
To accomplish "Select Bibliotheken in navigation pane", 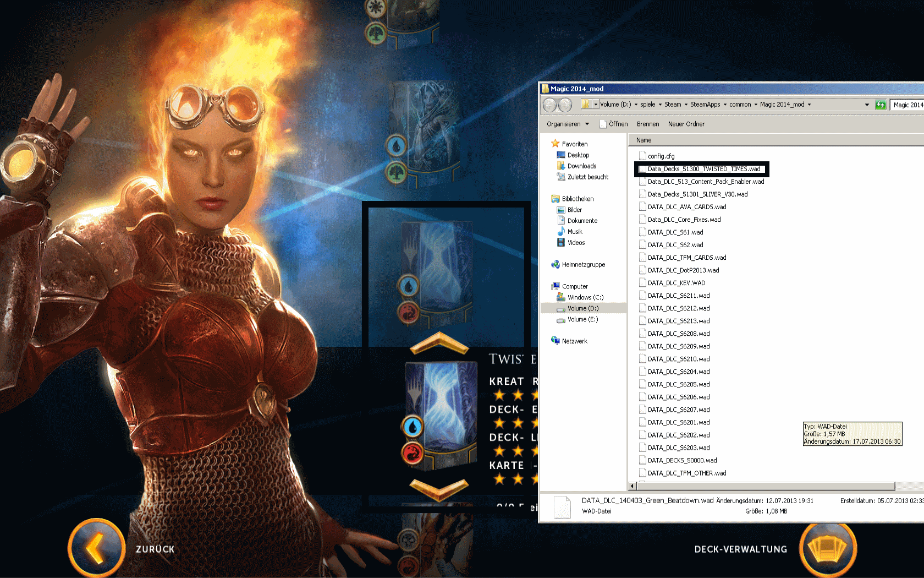I will point(572,199).
